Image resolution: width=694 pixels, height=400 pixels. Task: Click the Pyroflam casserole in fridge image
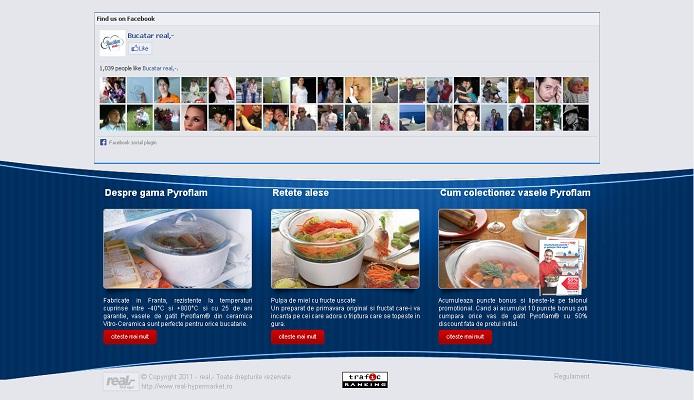[x=177, y=249]
